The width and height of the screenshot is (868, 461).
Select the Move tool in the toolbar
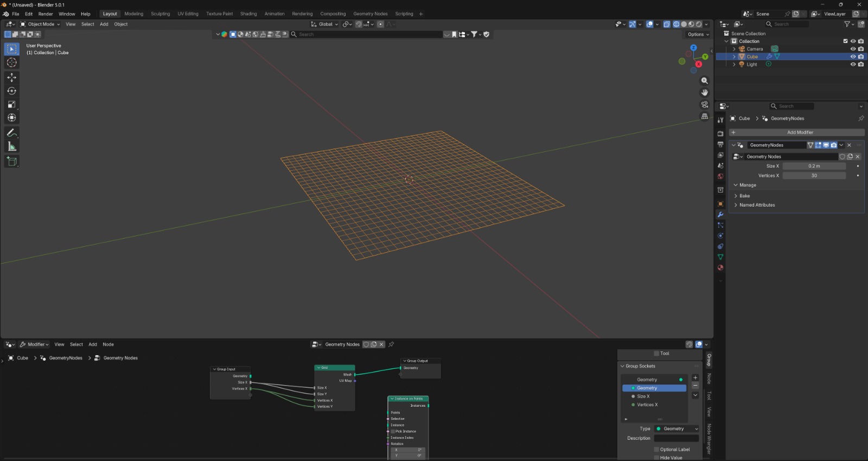(11, 78)
